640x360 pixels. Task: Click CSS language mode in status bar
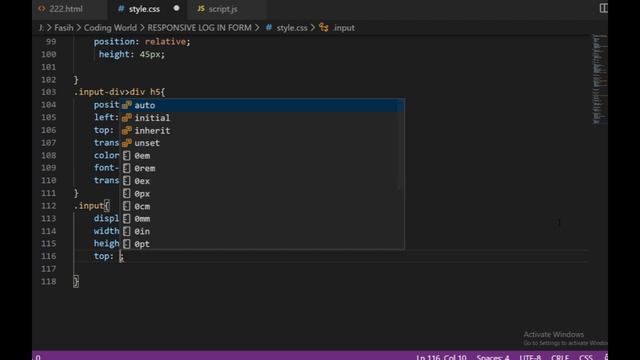point(586,357)
